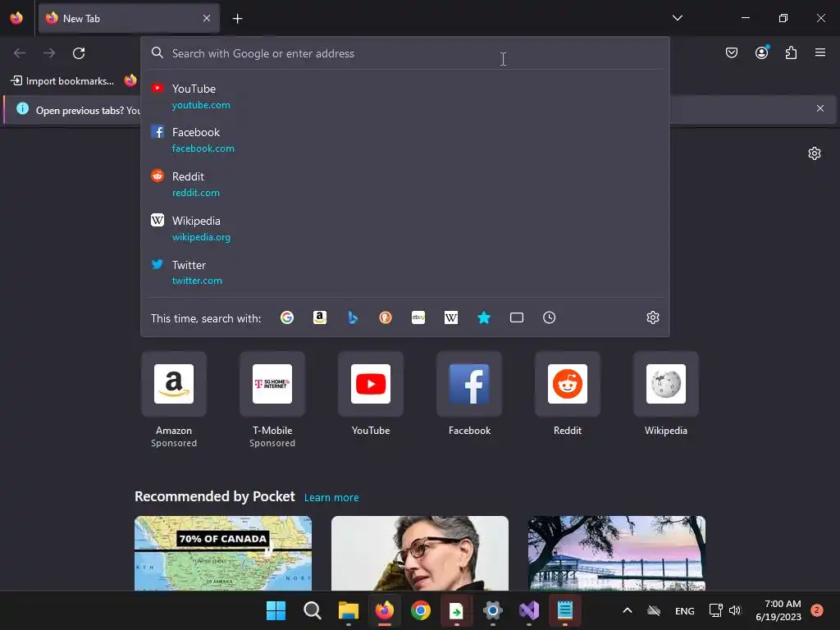Dismiss the Open previous tabs notification

point(820,108)
